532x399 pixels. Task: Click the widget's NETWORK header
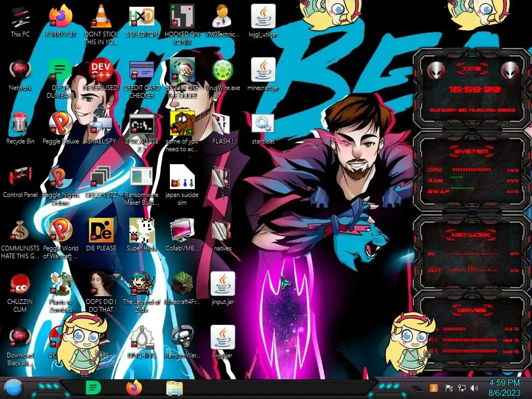coord(471,235)
